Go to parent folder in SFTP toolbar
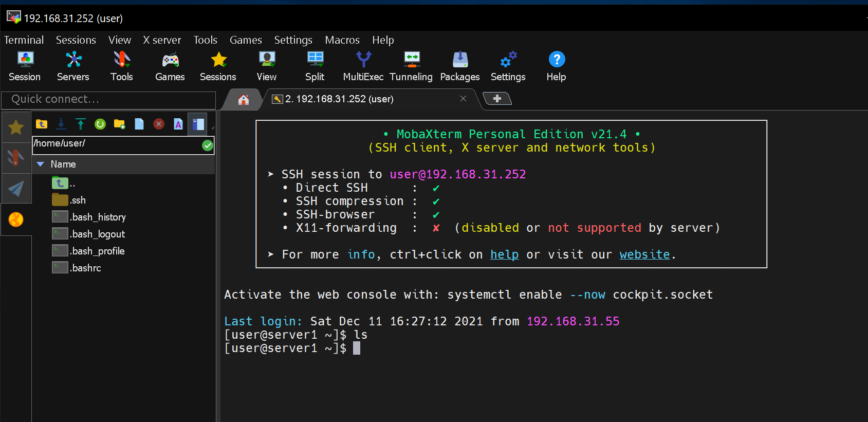 (x=42, y=124)
